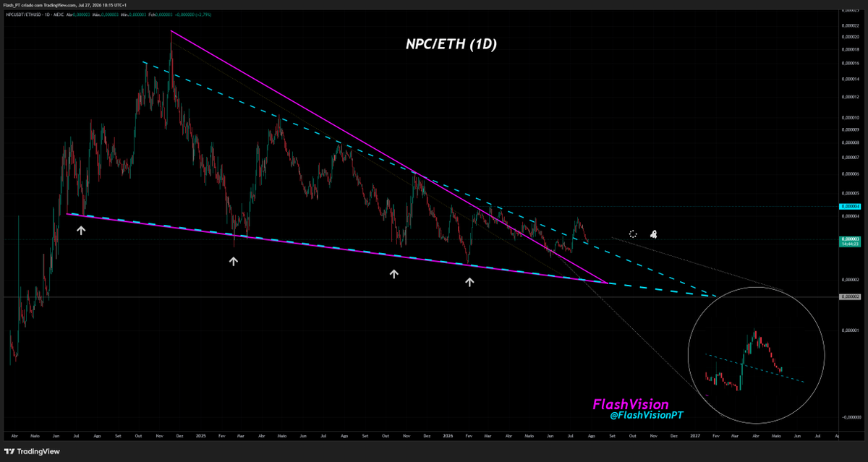868x462 pixels.
Task: Click the 0,000007 price axis label
Action: [851, 157]
